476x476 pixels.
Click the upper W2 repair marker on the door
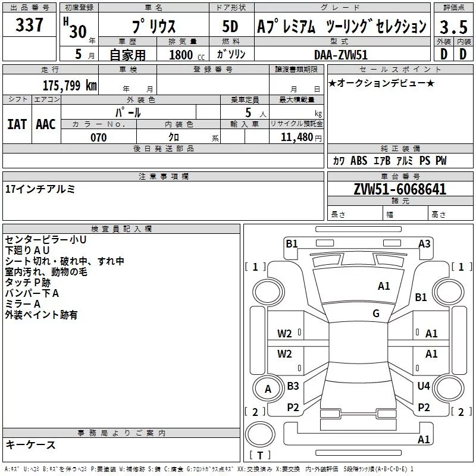[x=284, y=334]
